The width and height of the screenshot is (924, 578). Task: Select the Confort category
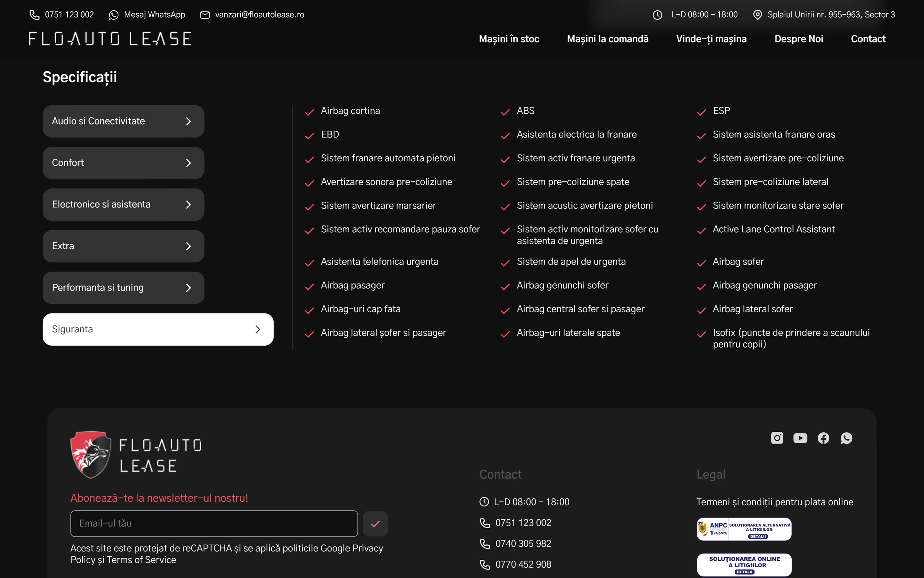[x=123, y=163]
